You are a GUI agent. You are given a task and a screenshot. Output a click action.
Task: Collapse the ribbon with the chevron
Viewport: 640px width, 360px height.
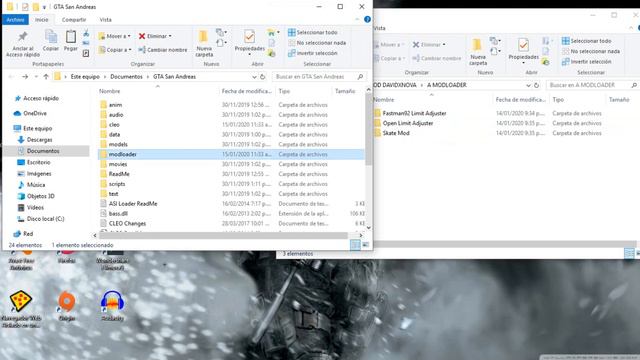[x=358, y=19]
